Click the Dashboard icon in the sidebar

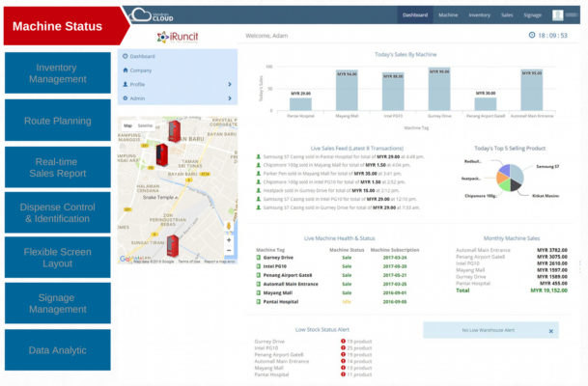(x=126, y=56)
